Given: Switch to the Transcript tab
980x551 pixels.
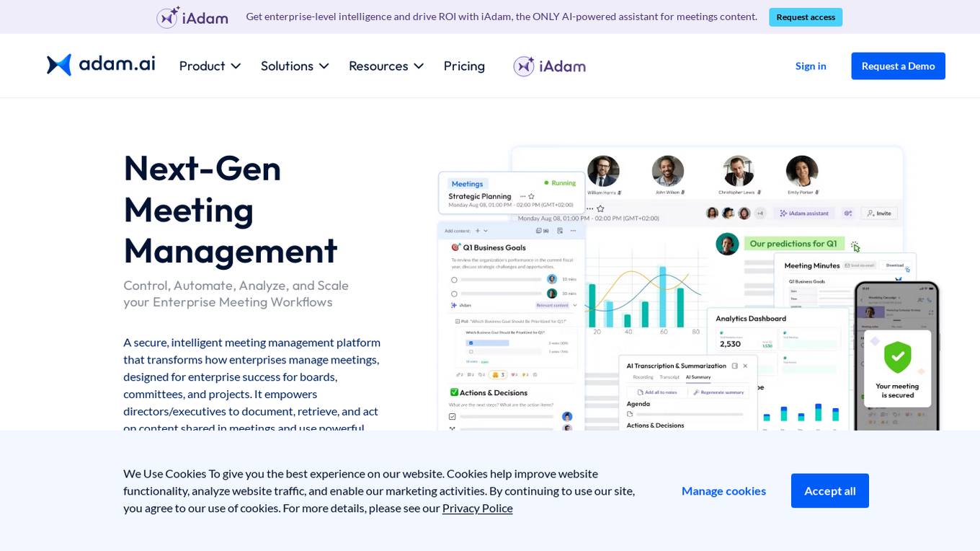Looking at the screenshot, I should [669, 377].
